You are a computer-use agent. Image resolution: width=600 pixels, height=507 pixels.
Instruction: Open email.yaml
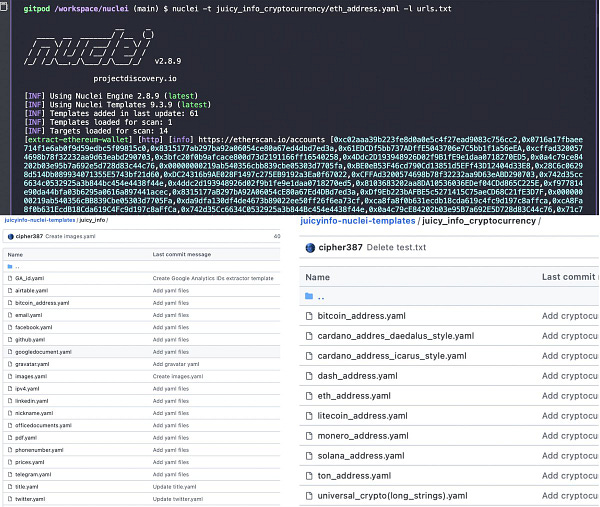click(29, 315)
